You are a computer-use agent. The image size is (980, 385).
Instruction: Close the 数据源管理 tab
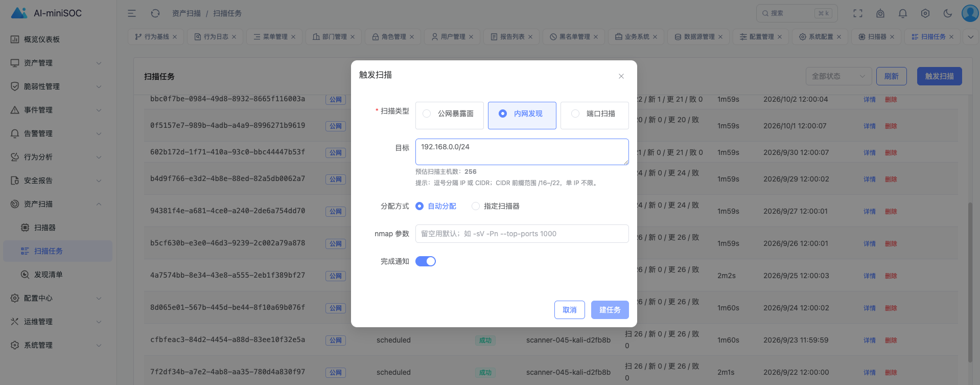(720, 37)
